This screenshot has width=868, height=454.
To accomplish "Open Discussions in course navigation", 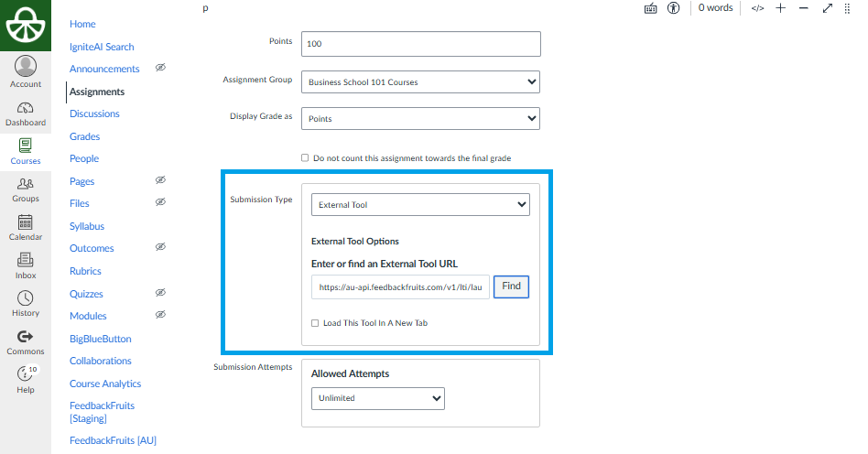I will click(94, 113).
